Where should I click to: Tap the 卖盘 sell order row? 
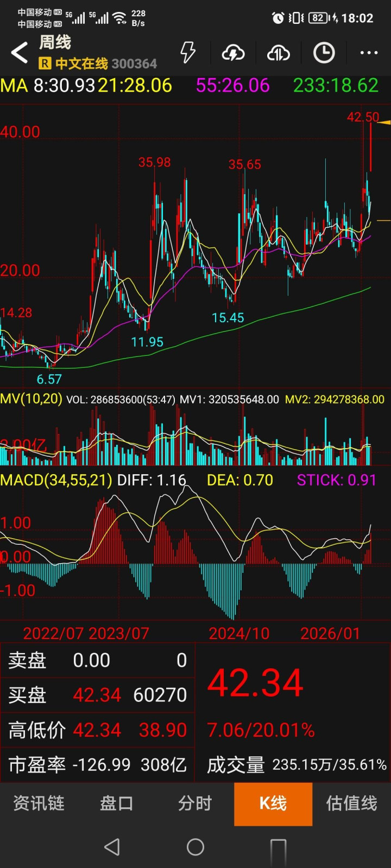coord(98,660)
